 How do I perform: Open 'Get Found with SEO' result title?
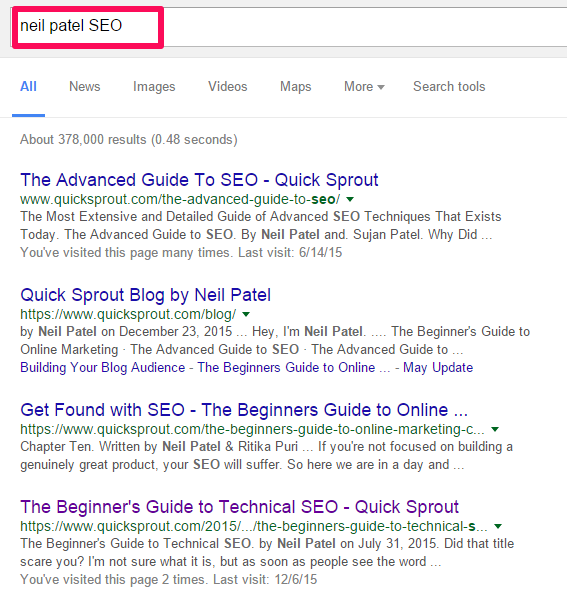pos(244,410)
